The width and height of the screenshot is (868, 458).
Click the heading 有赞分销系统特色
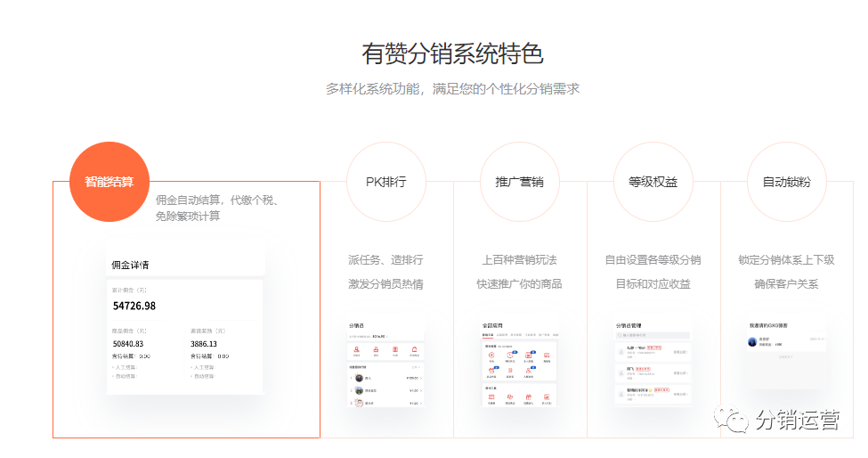452,53
